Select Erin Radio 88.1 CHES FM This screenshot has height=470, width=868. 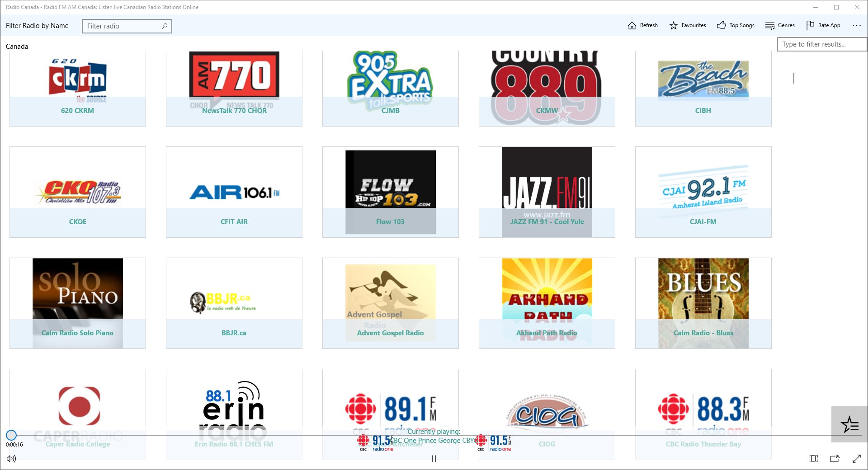234,414
